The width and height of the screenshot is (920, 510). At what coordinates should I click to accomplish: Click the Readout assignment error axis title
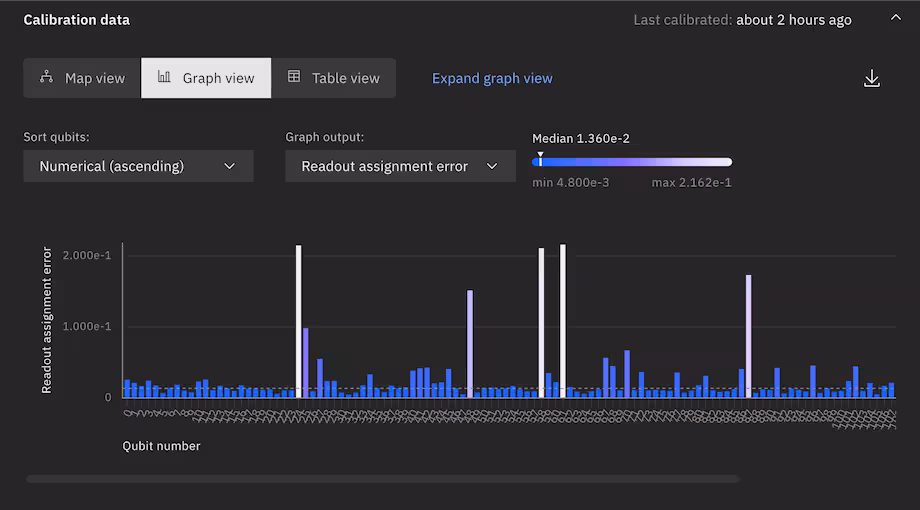click(x=47, y=320)
